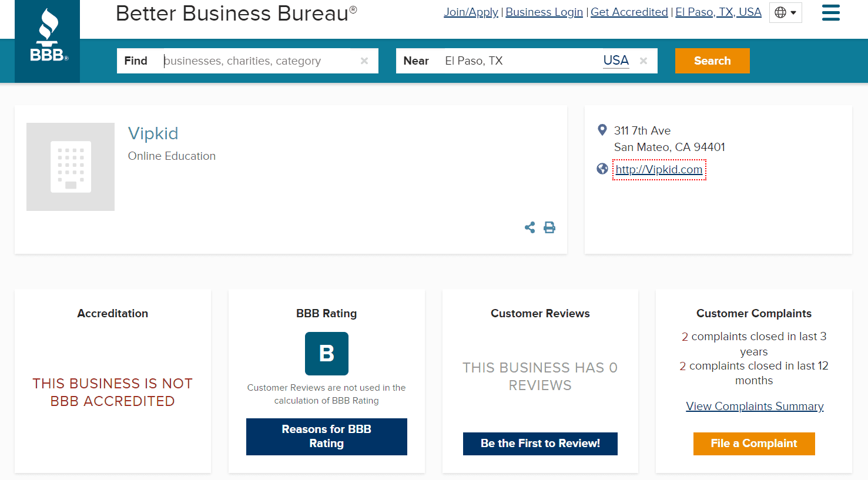This screenshot has height=480, width=868.
Task: Open View Complaints Summary link
Action: tap(755, 406)
